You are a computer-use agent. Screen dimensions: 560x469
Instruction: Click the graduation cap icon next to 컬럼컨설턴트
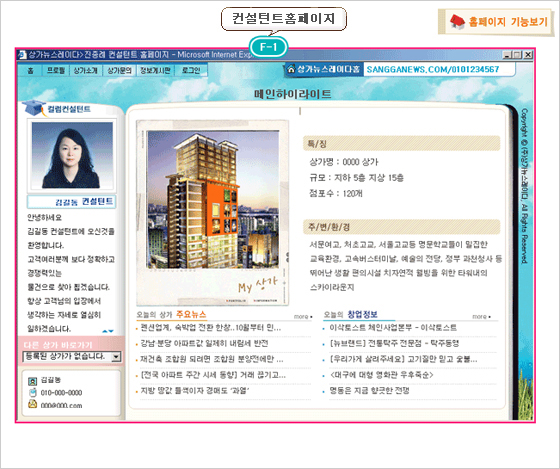coord(34,108)
